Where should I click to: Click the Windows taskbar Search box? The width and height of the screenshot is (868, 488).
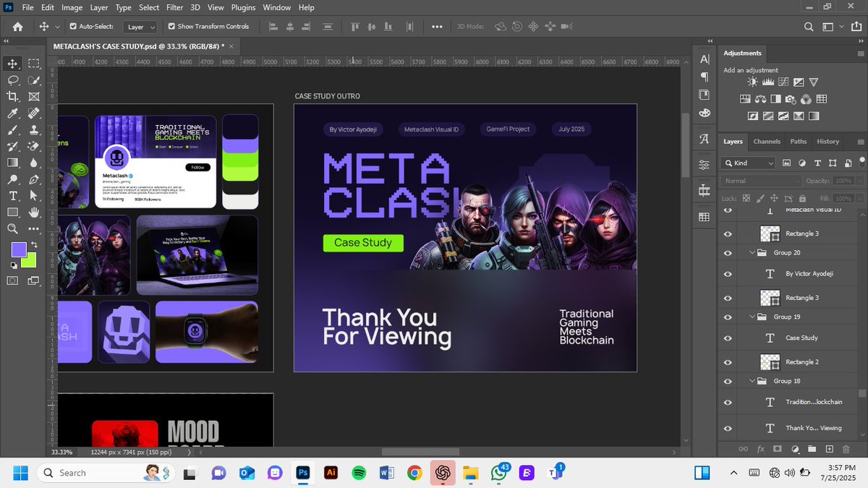tap(105, 473)
